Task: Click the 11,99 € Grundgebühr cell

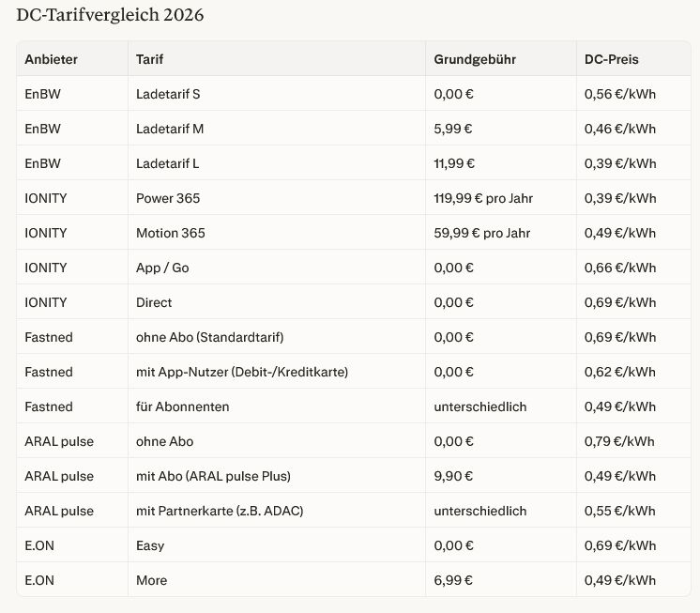Action: tap(454, 163)
